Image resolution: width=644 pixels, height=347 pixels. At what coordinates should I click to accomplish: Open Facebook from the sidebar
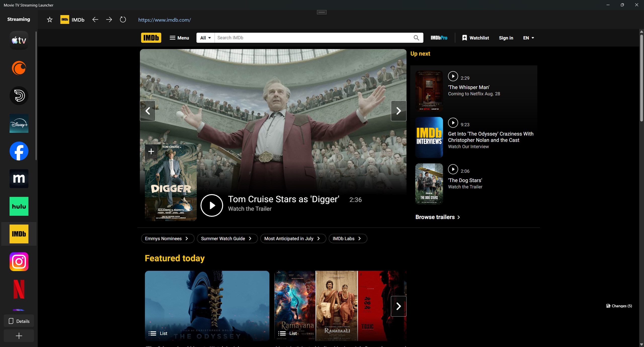tap(19, 151)
